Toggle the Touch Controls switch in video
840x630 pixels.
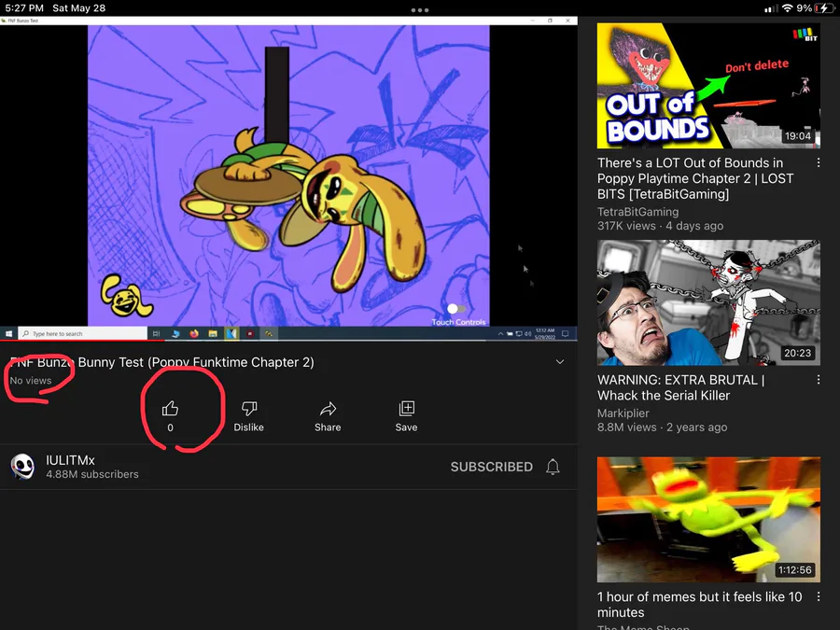455,309
